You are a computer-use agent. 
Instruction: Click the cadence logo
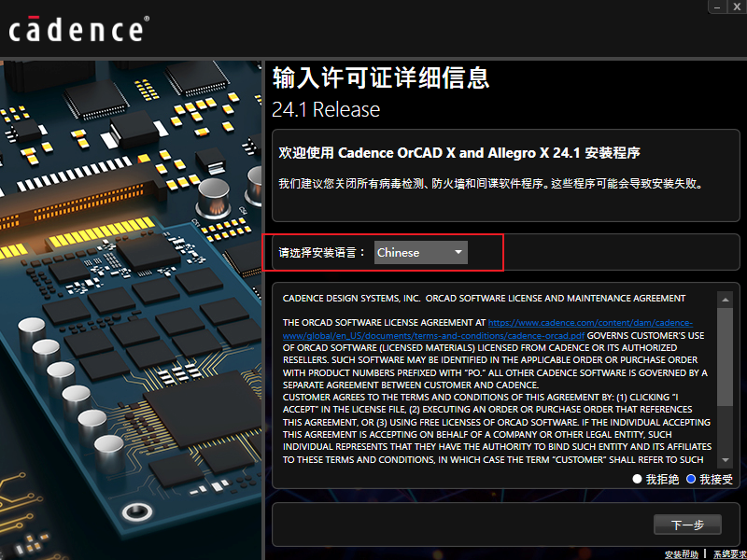click(x=79, y=29)
